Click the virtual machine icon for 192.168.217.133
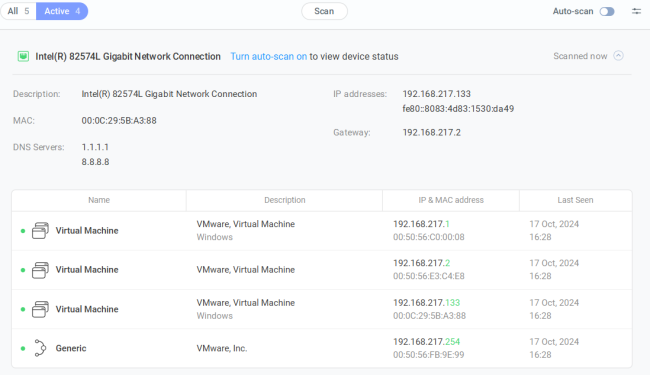The height and width of the screenshot is (375, 650). [40, 309]
